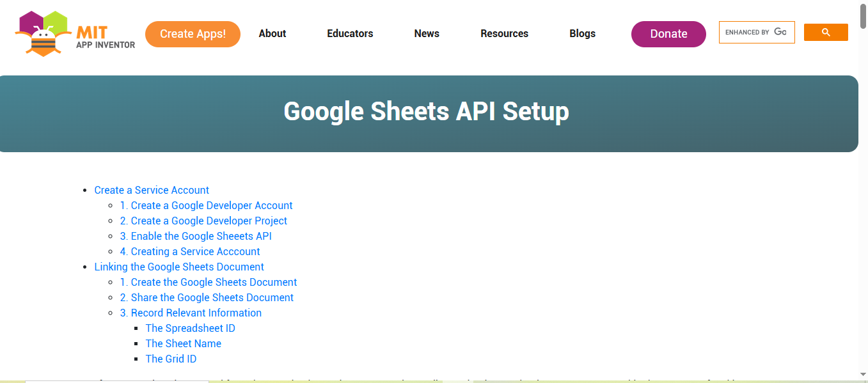The image size is (868, 383).
Task: Open the About menu item
Action: (272, 33)
